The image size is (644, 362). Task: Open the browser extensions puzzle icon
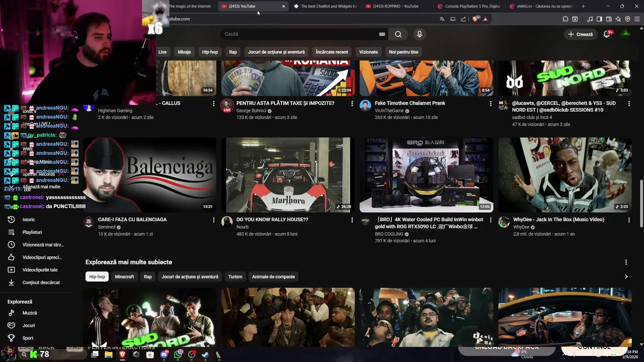click(566, 19)
